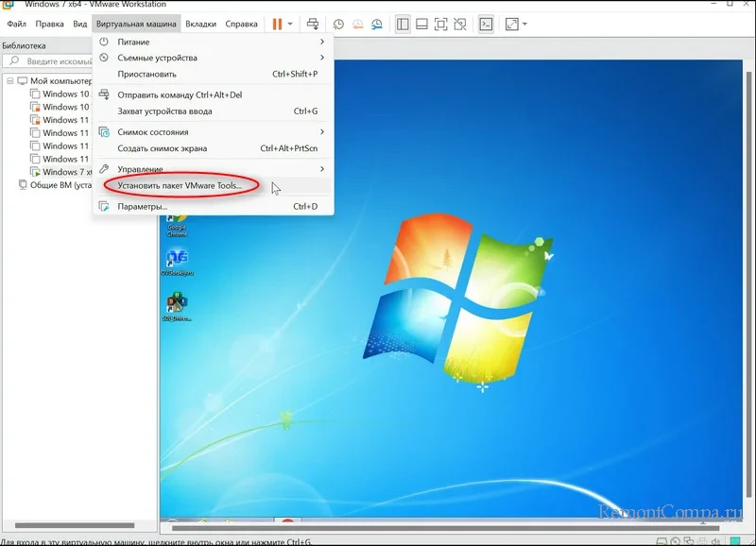756x546 pixels.
Task: Expand the Управление submenu arrow
Action: pyautogui.click(x=322, y=169)
